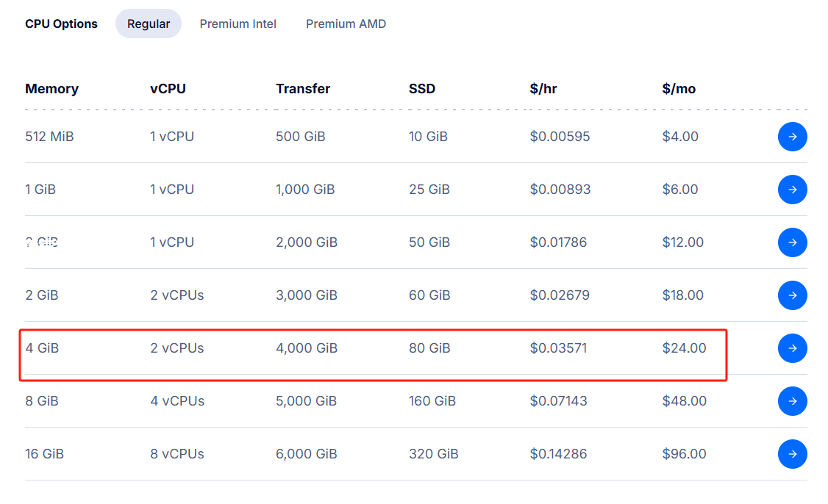Screen dimensions: 828x504
Task: Click the 4,000 GiB transfer cell
Action: click(306, 348)
